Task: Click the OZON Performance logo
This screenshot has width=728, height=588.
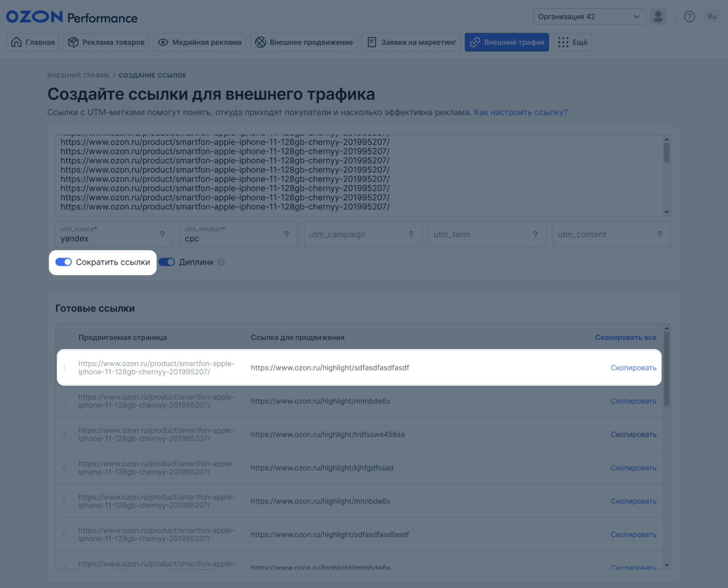Action: click(72, 17)
